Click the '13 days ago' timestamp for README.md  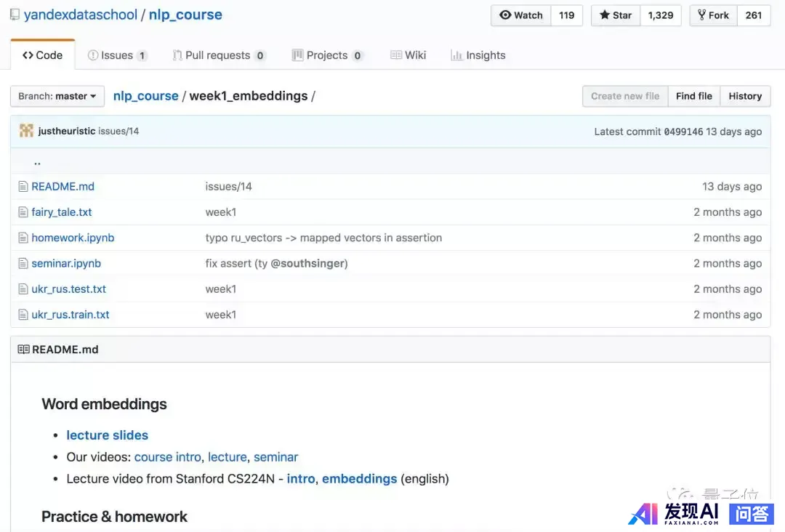tap(732, 187)
